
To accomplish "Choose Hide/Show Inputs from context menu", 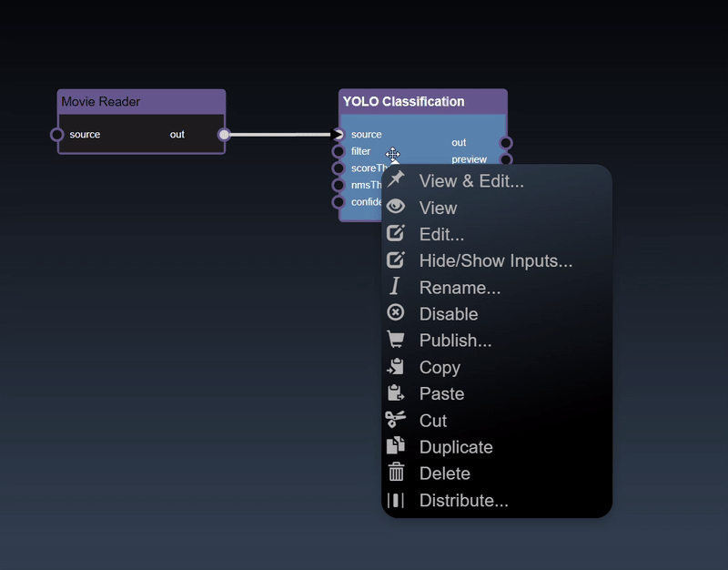I will click(495, 260).
